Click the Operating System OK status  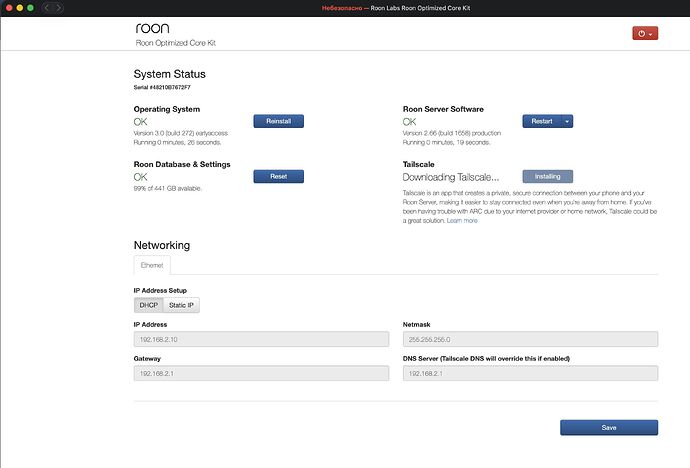140,122
